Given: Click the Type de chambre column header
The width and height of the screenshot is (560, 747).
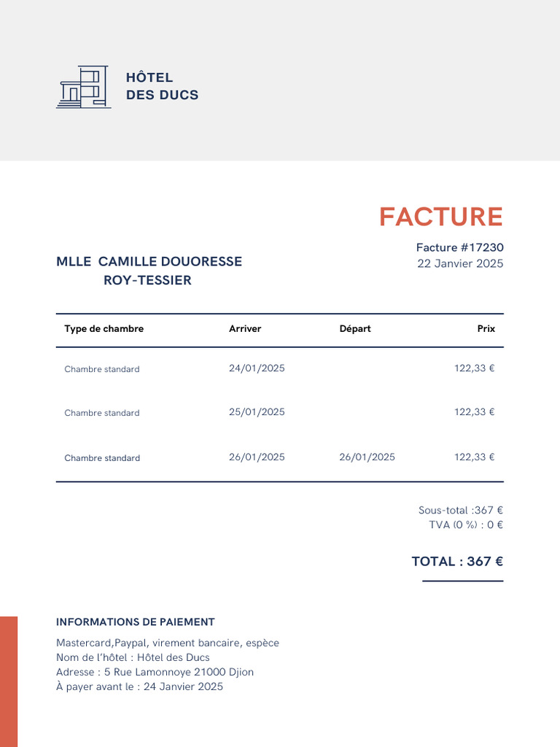Looking at the screenshot, I should click(104, 329).
